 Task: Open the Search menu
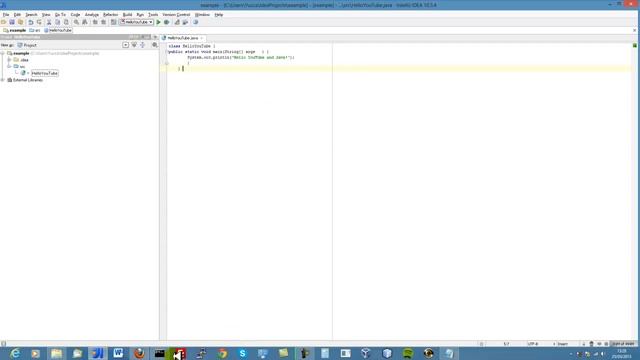(x=31, y=15)
